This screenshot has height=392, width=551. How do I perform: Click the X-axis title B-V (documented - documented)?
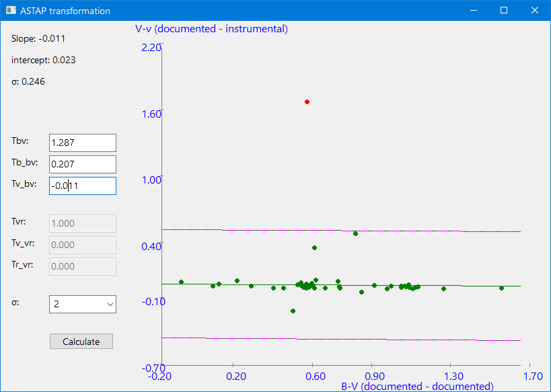tap(418, 387)
